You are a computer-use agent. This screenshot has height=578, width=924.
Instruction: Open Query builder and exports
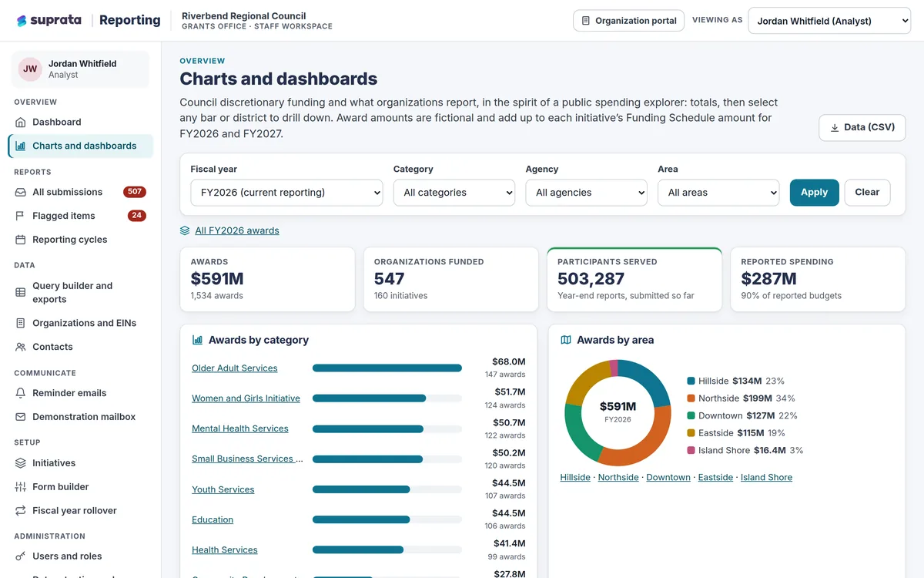pos(81,292)
